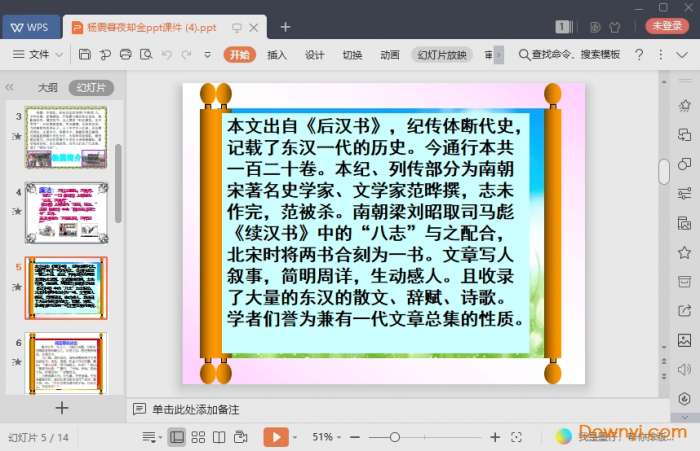The width and height of the screenshot is (700, 451).
Task: Open slideshow play options dropdown arrow
Action: tap(295, 437)
